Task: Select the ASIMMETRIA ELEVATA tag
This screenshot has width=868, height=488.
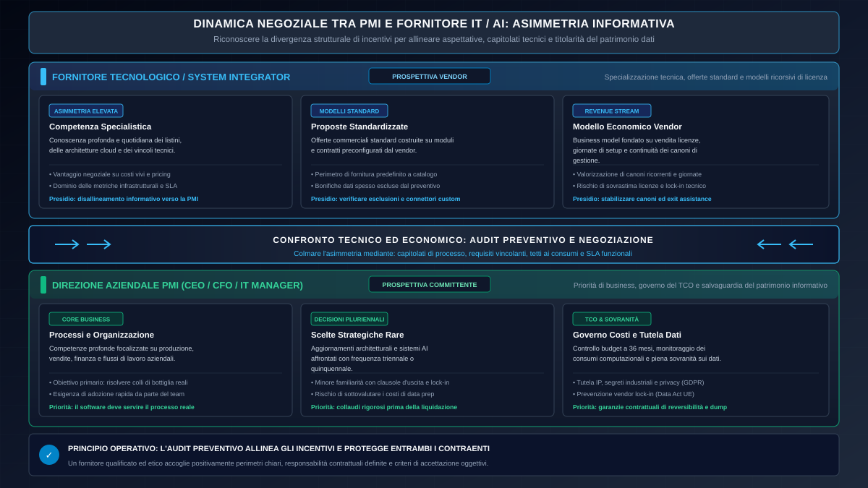Action: pyautogui.click(x=86, y=111)
